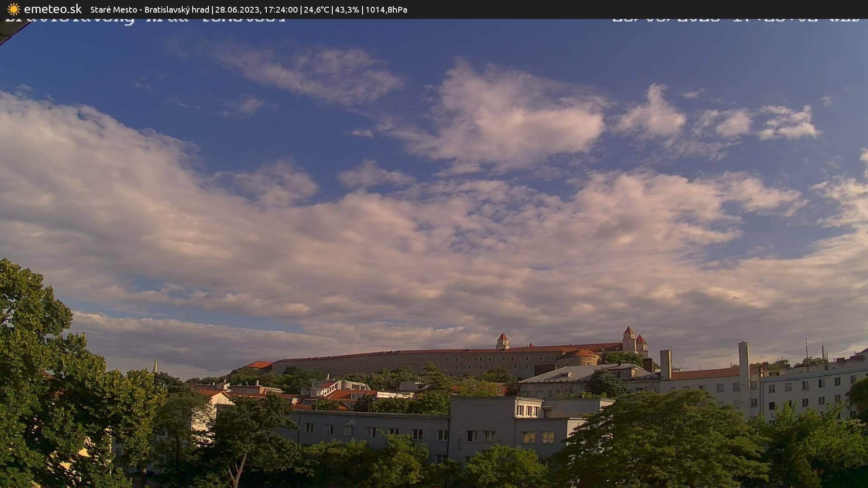The width and height of the screenshot is (868, 488).
Task: Click the camera overlay timestamp at top right
Action: point(736,20)
